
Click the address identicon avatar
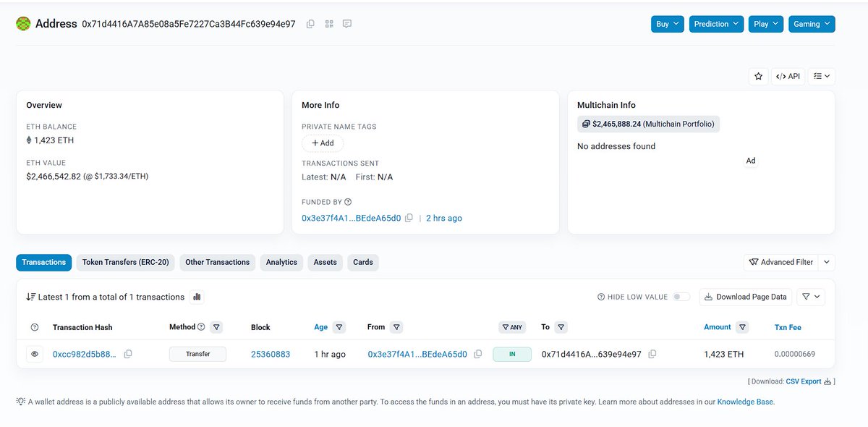24,24
